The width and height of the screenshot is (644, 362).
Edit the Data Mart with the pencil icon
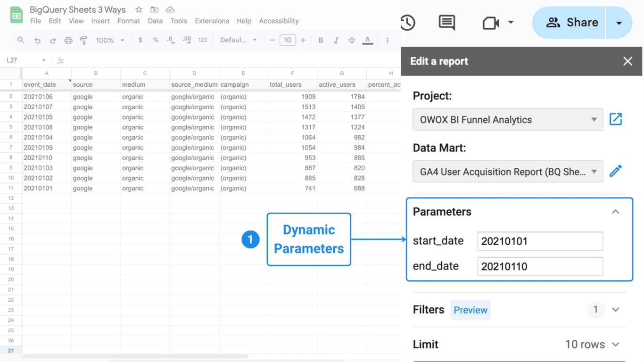pos(616,171)
